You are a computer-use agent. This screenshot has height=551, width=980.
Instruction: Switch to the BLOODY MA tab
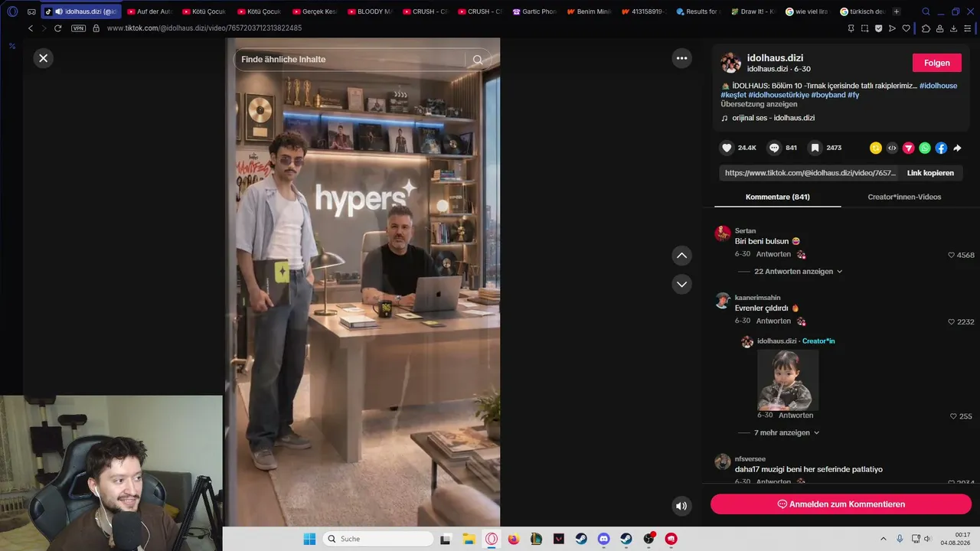[x=369, y=11]
